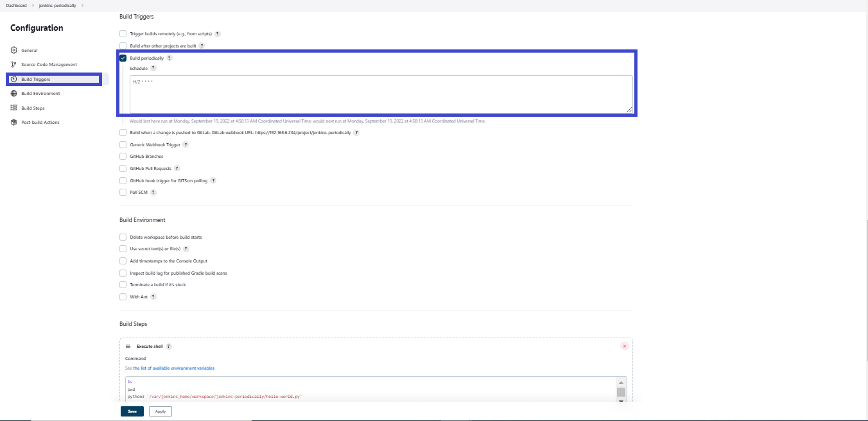
Task: Click the General gear icon in sidebar
Action: [x=14, y=50]
